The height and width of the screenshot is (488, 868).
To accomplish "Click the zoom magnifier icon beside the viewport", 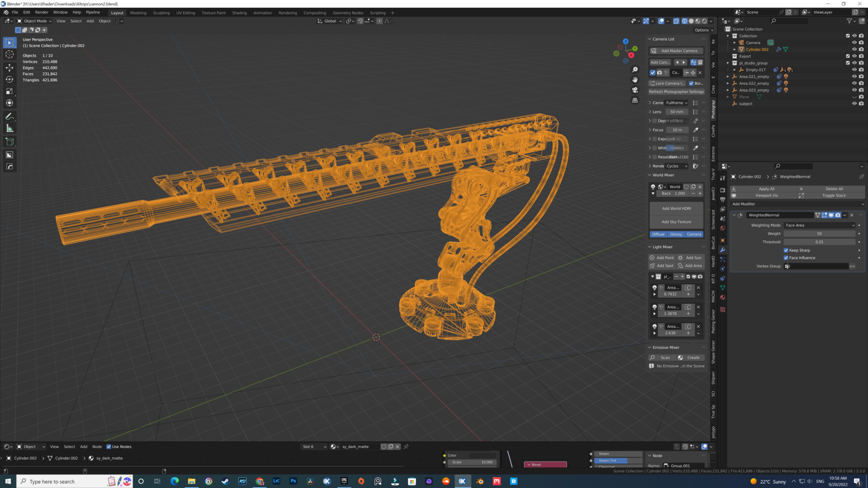I will coord(635,69).
